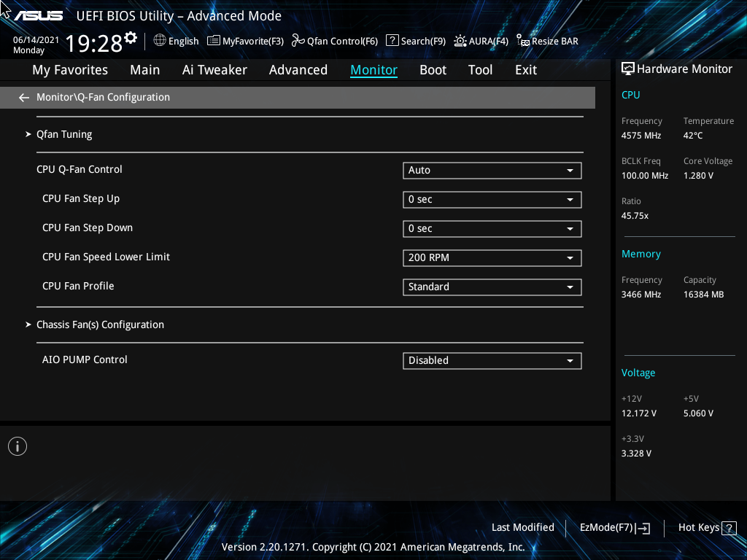Screen dimensions: 747x560
Task: Open the CPU Fan Step Up dropdown
Action: point(492,200)
